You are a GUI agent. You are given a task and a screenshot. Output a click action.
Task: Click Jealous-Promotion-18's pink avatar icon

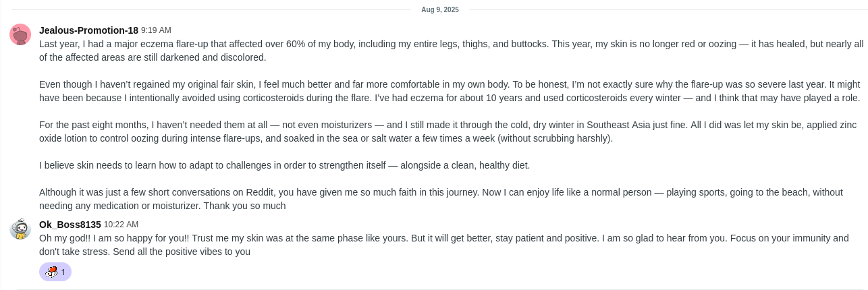click(20, 34)
